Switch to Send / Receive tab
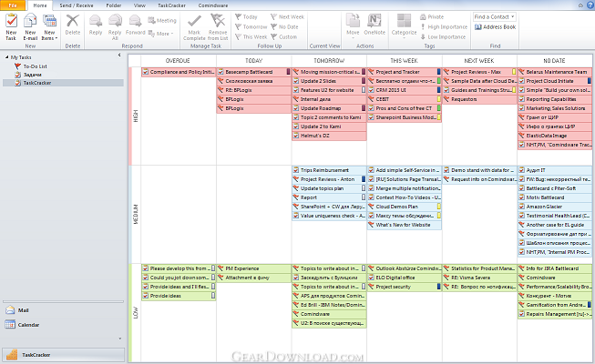595x364 pixels. click(x=77, y=5)
